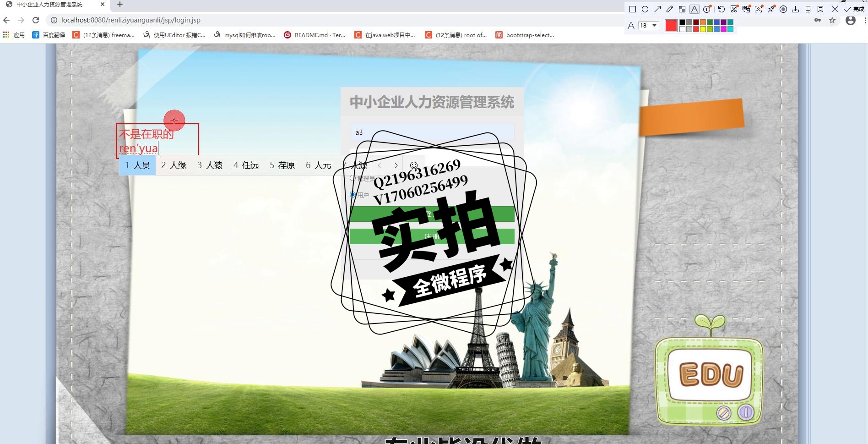The image size is (868, 444).
Task: Choose IME candidate 4 任远
Action: [x=246, y=165]
